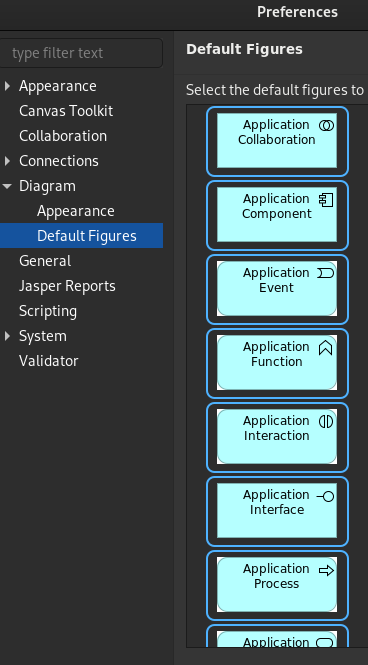Expand the System tree node
Screen dimensions: 368x665
pos(7,336)
